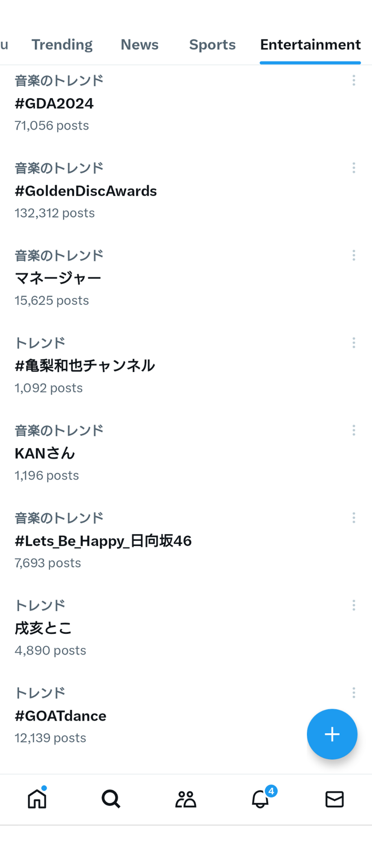372x868 pixels.
Task: Select the Entertainment tab
Action: pyautogui.click(x=310, y=45)
